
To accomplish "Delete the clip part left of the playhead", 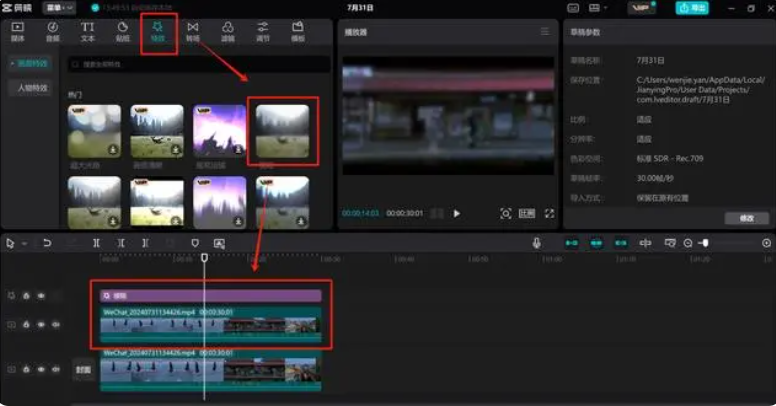I will click(x=121, y=243).
